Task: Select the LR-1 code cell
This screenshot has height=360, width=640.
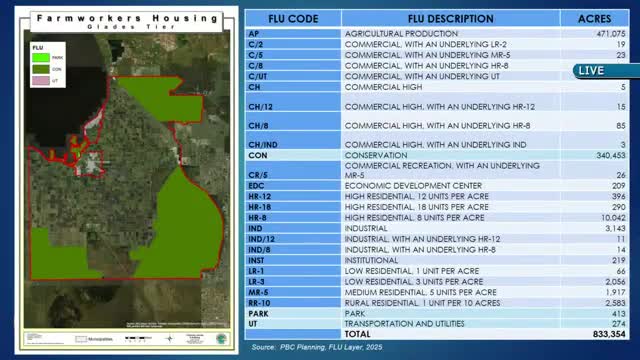Action: [293, 271]
